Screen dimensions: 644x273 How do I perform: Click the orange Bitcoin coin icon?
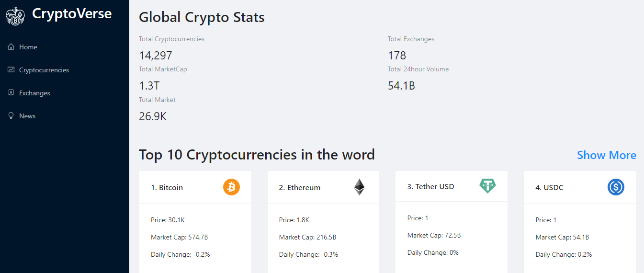231,187
